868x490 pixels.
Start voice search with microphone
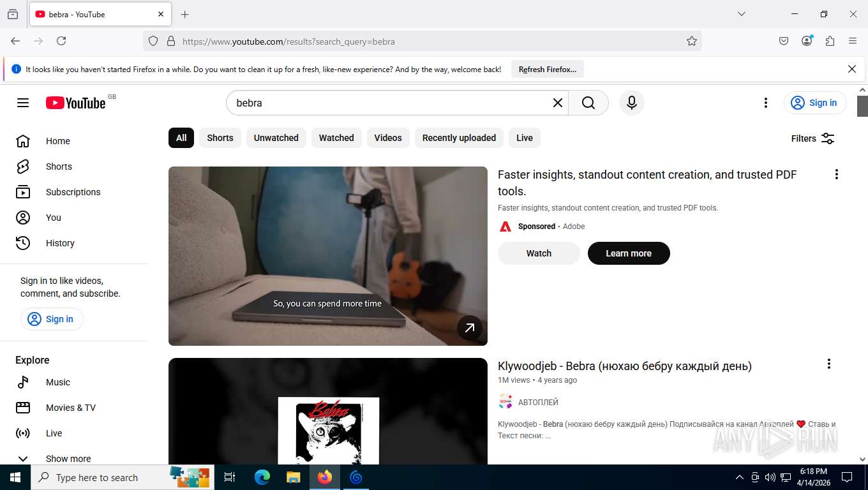(632, 103)
